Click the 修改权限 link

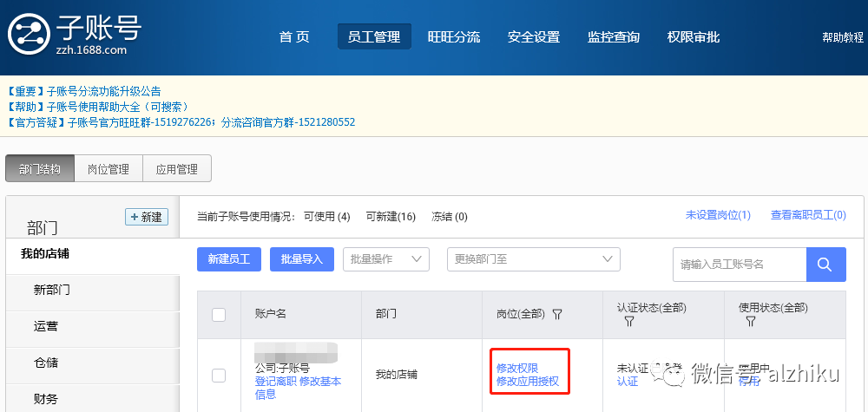click(x=517, y=369)
